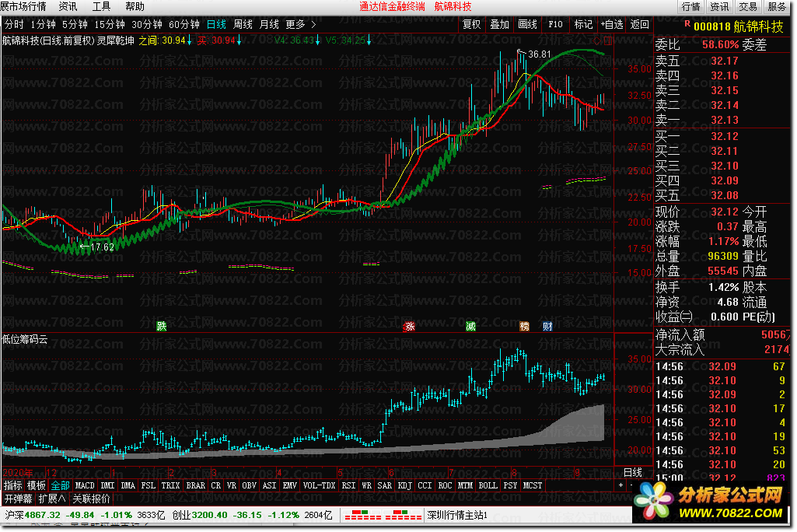Apply the WR indicator

tap(366, 485)
